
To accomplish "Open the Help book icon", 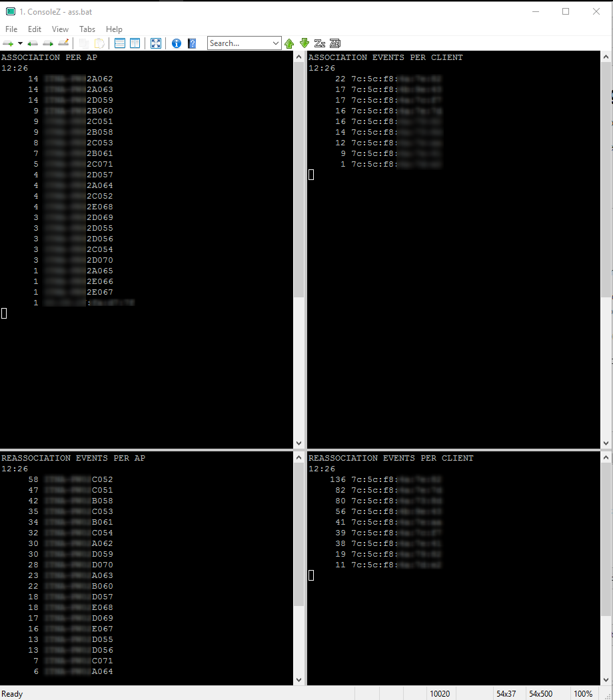I will [192, 43].
